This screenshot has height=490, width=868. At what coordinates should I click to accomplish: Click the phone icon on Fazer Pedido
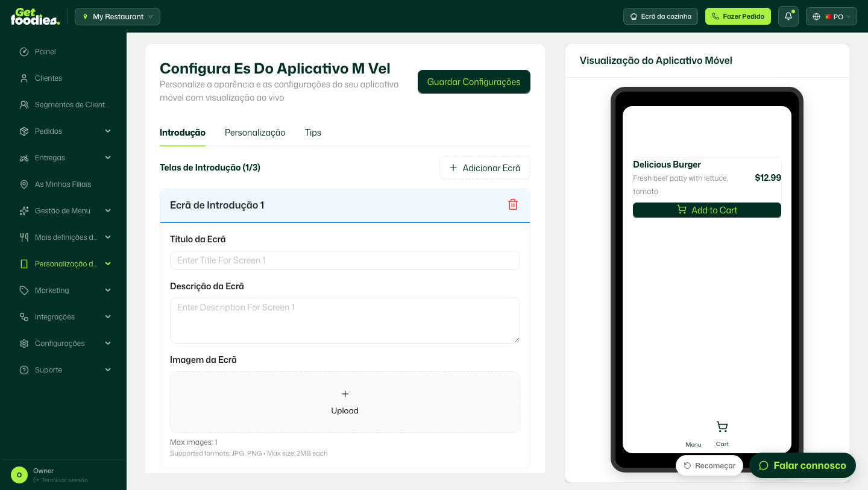[715, 17]
